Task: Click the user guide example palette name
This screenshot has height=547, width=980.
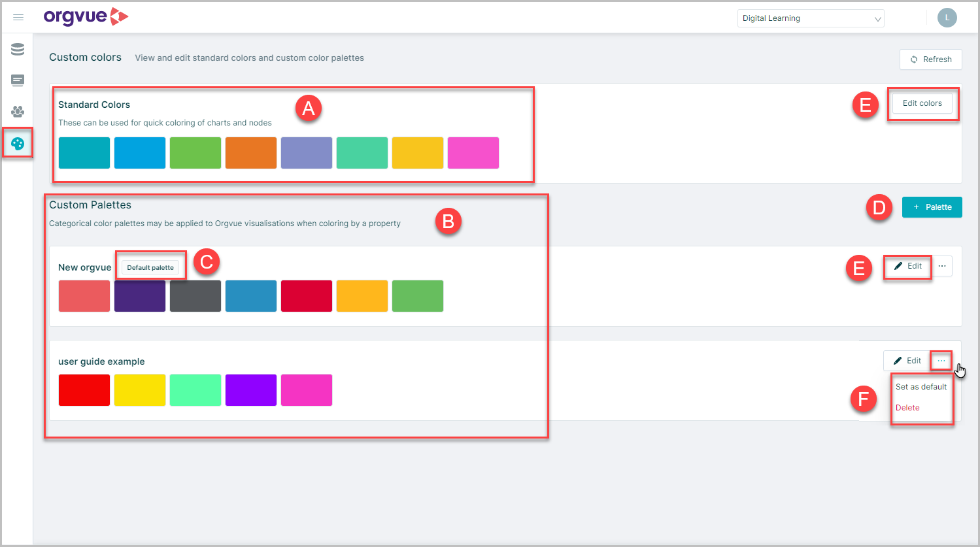Action: coord(101,361)
